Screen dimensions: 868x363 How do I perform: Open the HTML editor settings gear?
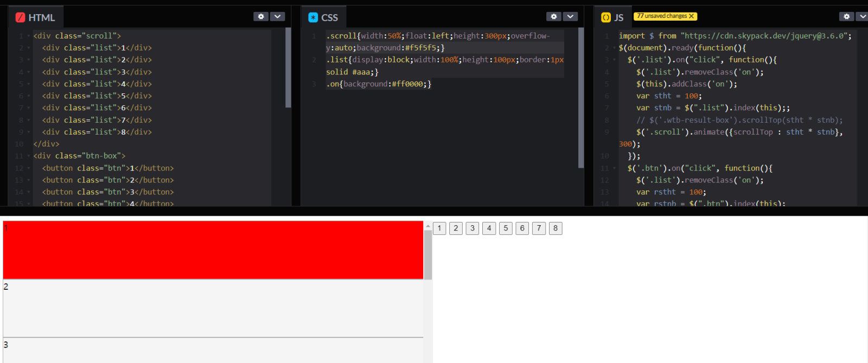pyautogui.click(x=261, y=17)
